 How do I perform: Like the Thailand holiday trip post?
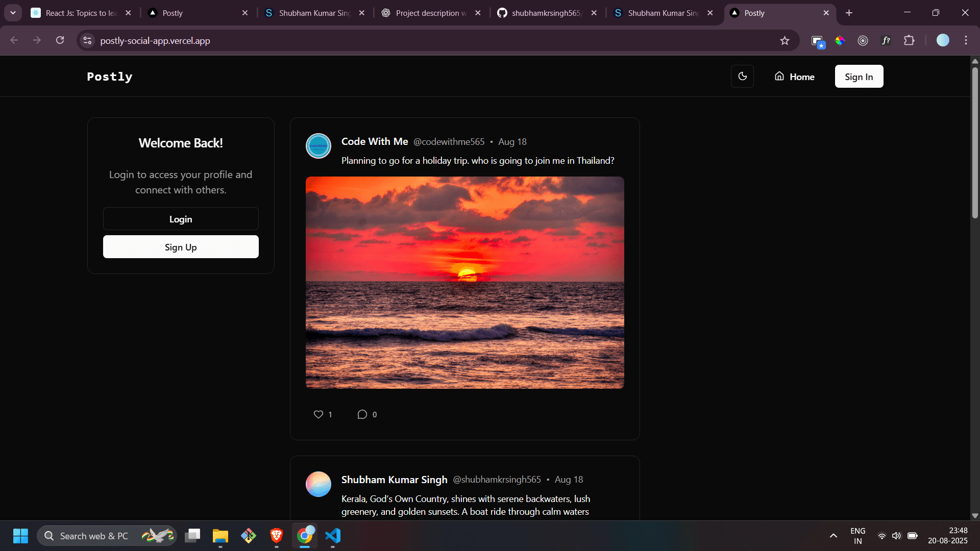point(318,414)
